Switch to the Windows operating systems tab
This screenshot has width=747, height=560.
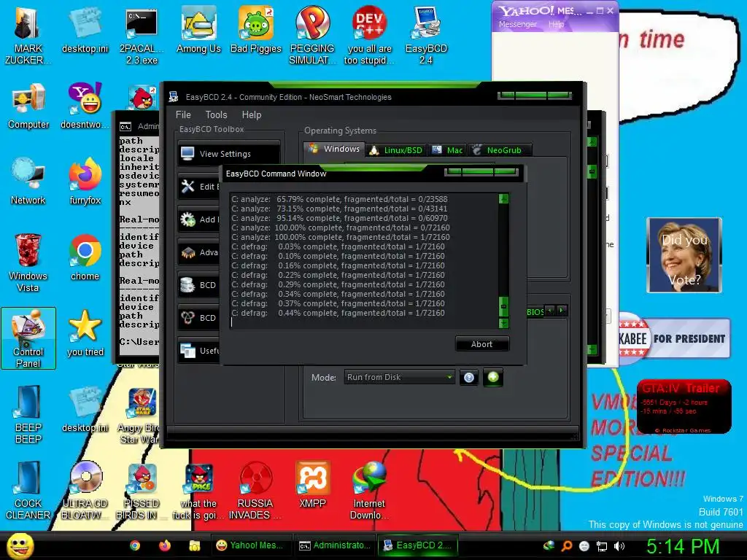[x=334, y=149]
